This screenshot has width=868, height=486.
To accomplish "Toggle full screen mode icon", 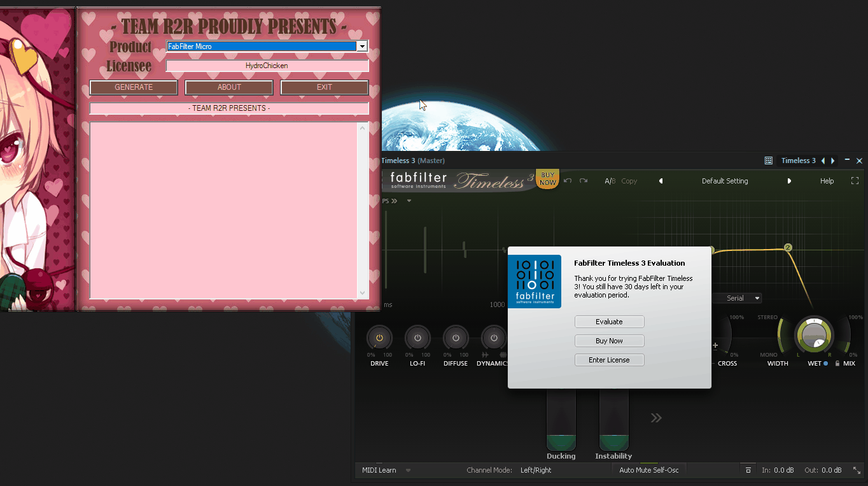I will point(855,181).
